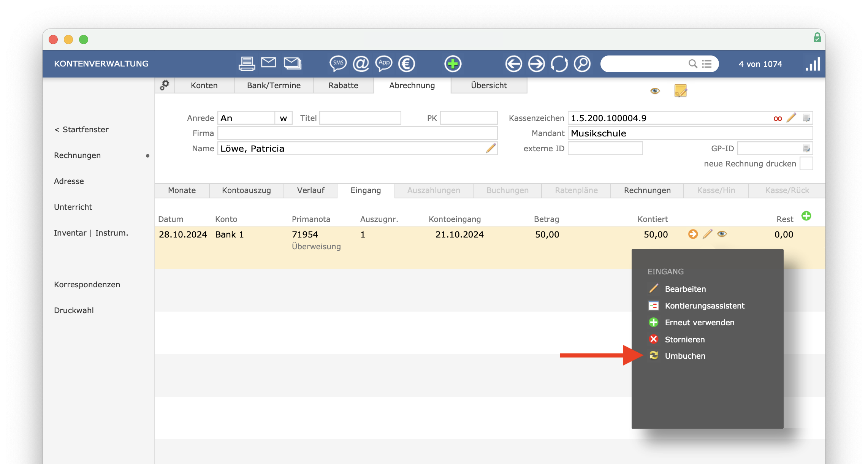
Task: Switch to the Rabatte tab
Action: (x=343, y=85)
